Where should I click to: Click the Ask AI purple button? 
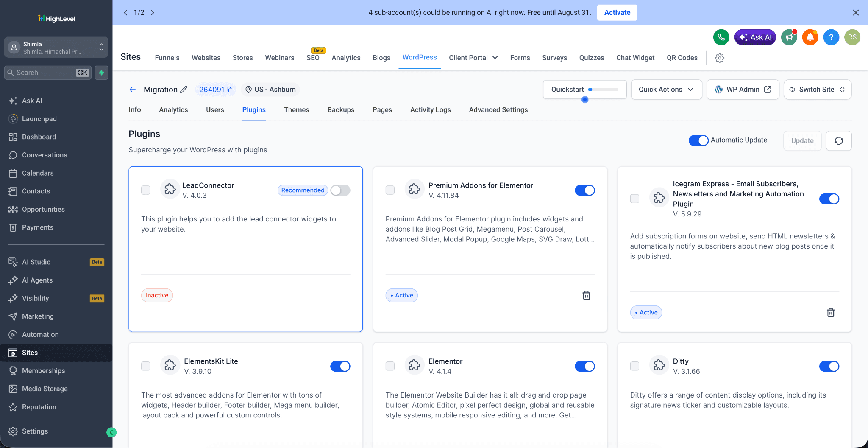755,37
